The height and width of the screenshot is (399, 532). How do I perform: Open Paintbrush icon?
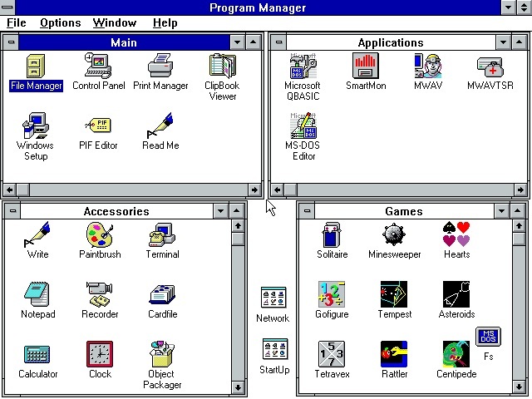click(100, 234)
